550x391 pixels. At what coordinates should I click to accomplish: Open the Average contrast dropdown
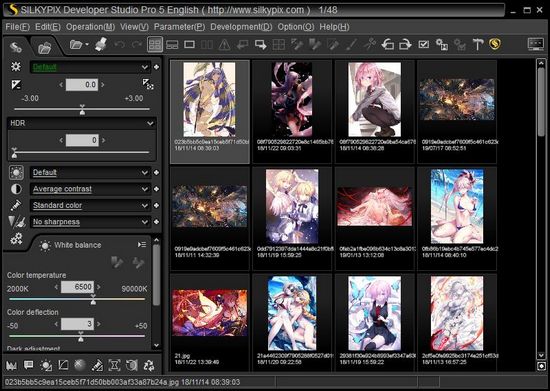coord(90,189)
